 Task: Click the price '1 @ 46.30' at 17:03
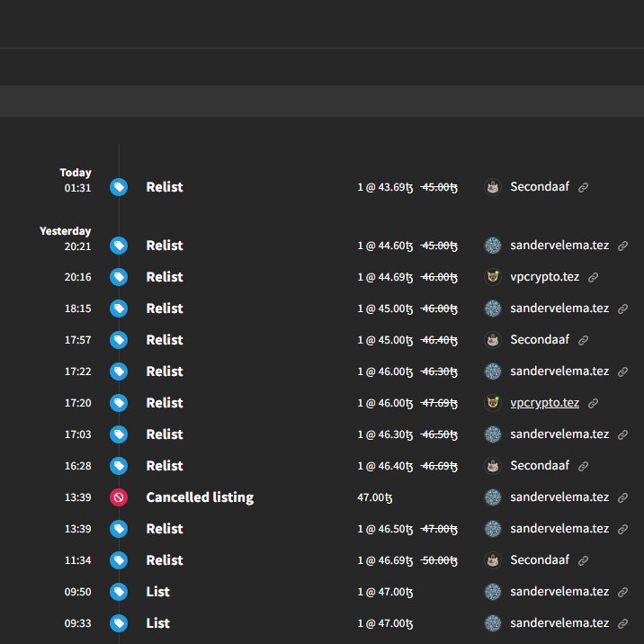[385, 435]
